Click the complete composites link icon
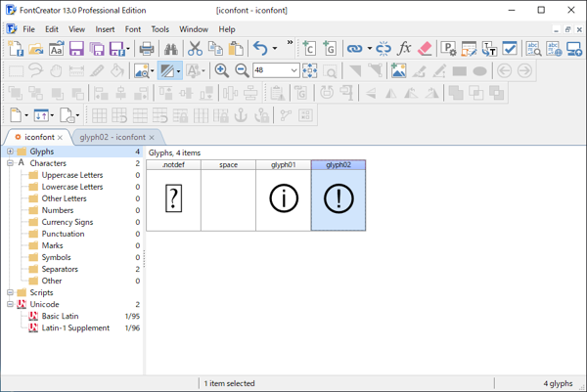 [x=354, y=49]
